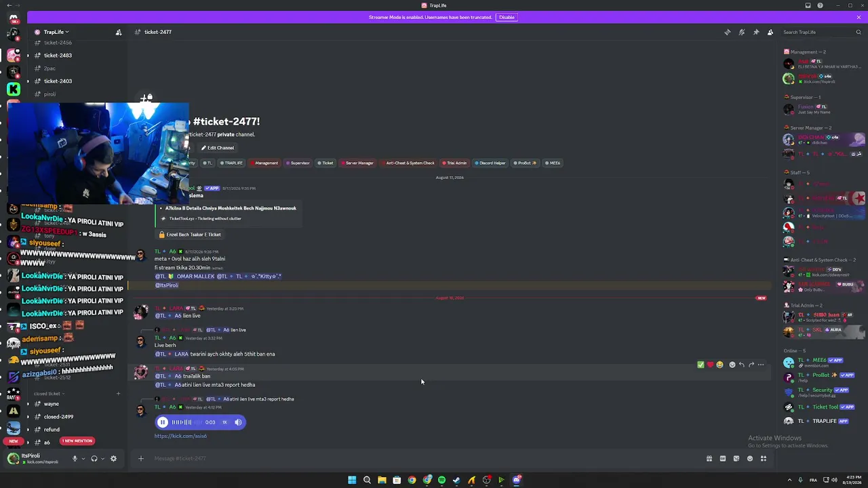This screenshot has height=488, width=868.
Task: Jump to the 1 New Mention pill
Action: pos(77,441)
